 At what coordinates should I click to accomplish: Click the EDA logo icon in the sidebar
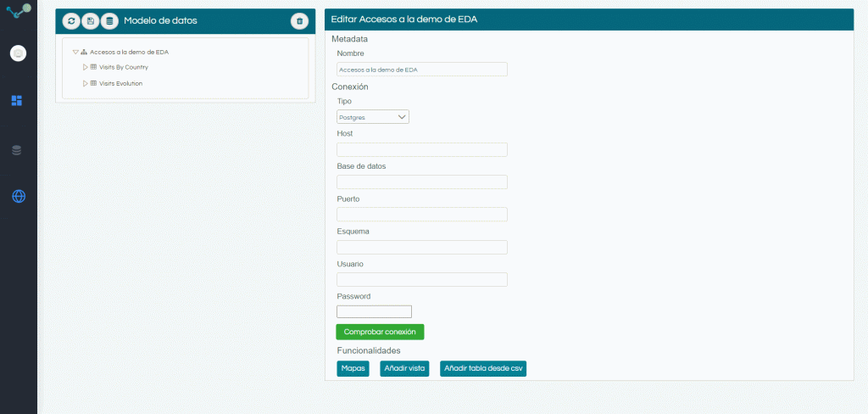click(19, 10)
